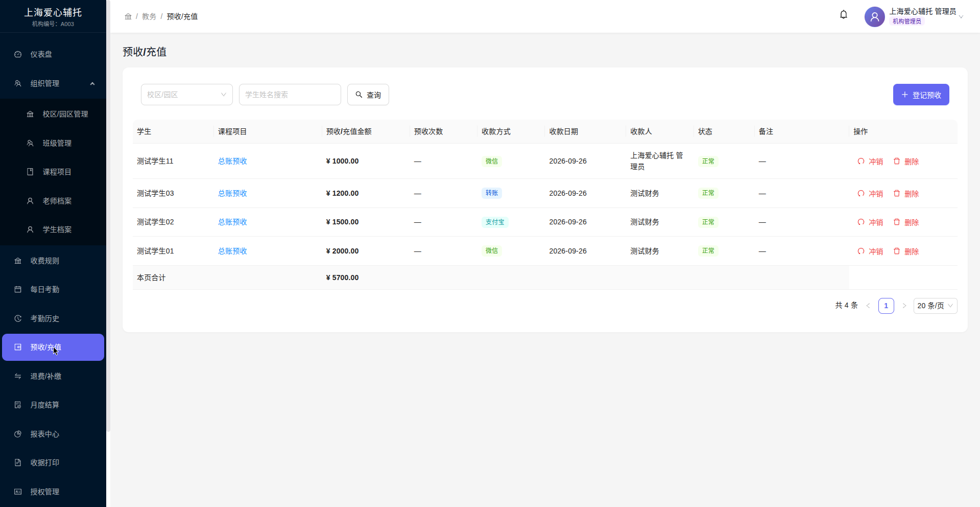Click the 冲销 icon for 测试学生01
The height and width of the screenshot is (507, 980).
[861, 251]
